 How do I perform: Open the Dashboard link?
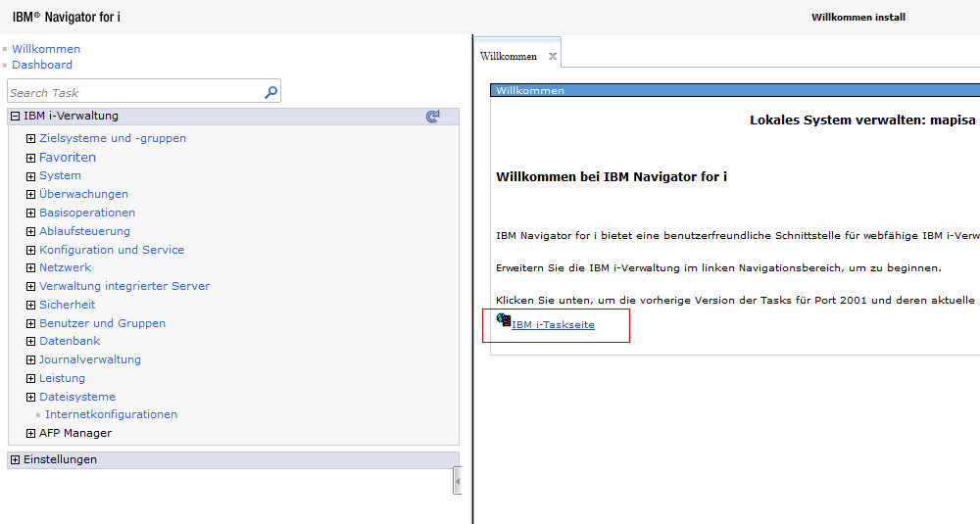pyautogui.click(x=42, y=65)
